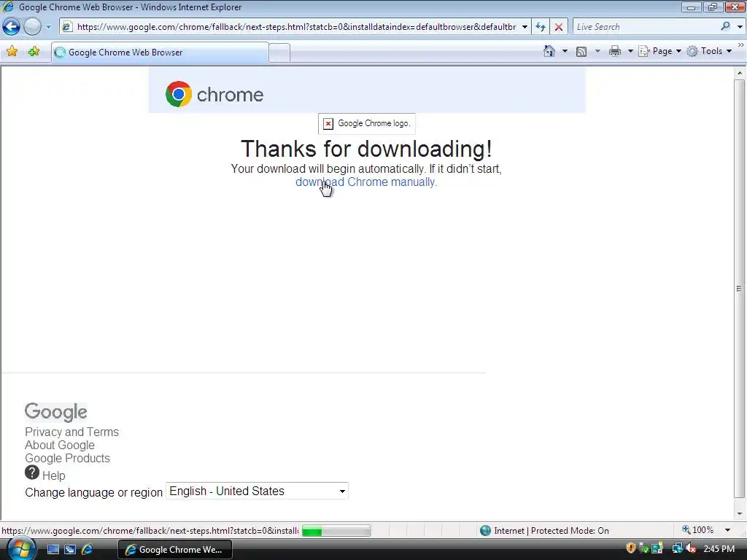Image resolution: width=747 pixels, height=560 pixels.
Task: Open the search provider options dropdown
Action: coord(740,27)
